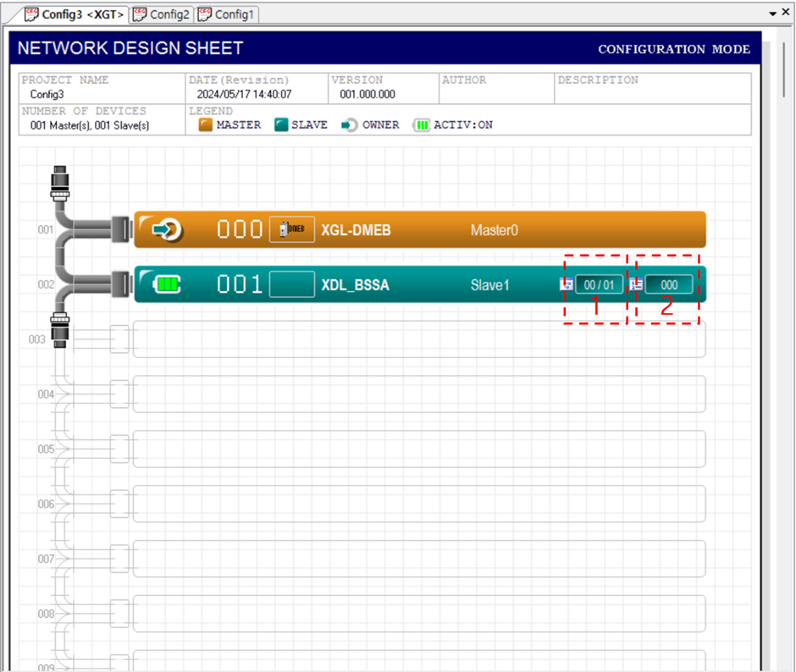Click the device count 001 Master(s), 001 Slave(s)

click(90, 125)
